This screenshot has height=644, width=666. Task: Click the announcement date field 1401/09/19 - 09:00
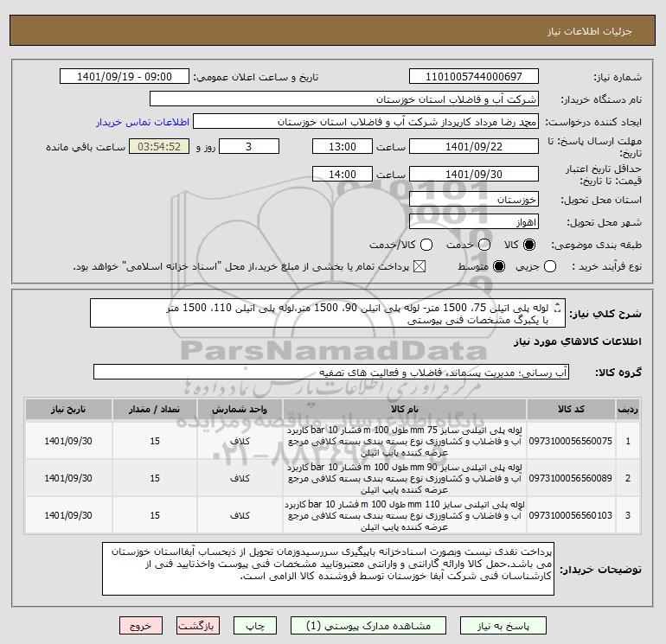(125, 77)
